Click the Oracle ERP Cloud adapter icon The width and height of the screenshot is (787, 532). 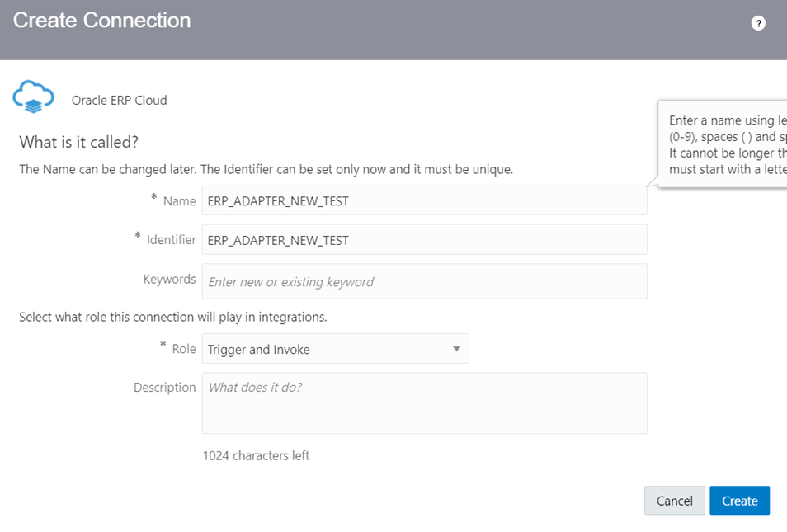pyautogui.click(x=33, y=97)
